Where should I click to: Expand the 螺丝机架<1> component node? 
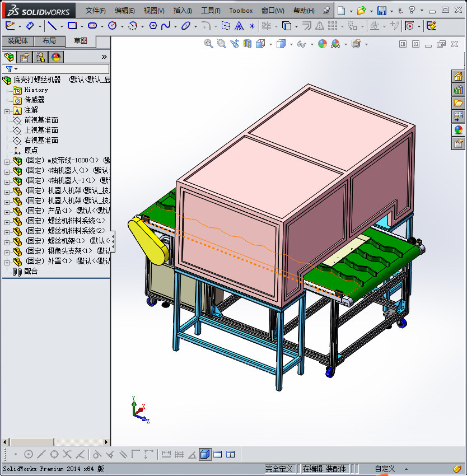coord(7,242)
